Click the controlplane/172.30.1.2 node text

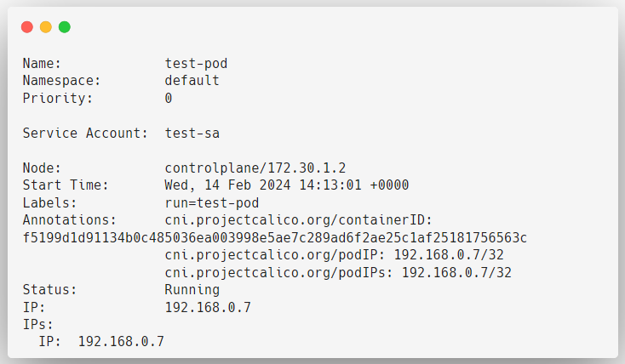[x=255, y=168]
